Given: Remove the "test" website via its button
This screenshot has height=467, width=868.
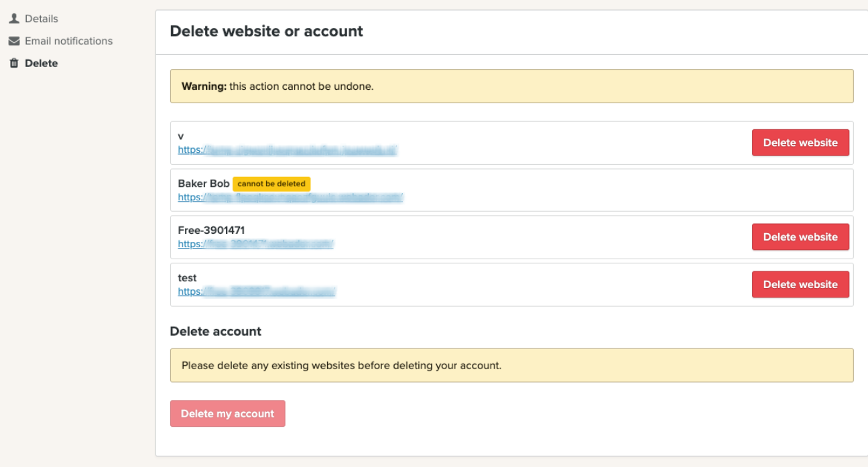Looking at the screenshot, I should (800, 284).
